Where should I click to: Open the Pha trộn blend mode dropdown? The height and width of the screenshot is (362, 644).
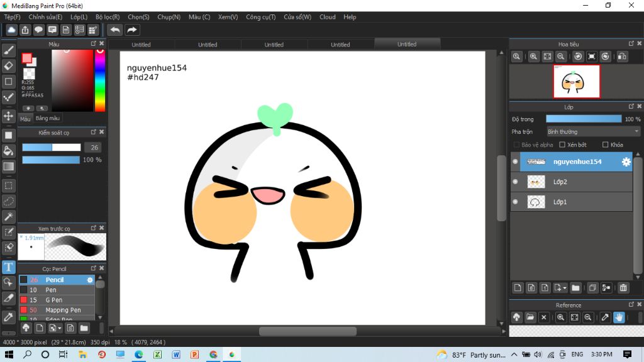[x=593, y=132]
